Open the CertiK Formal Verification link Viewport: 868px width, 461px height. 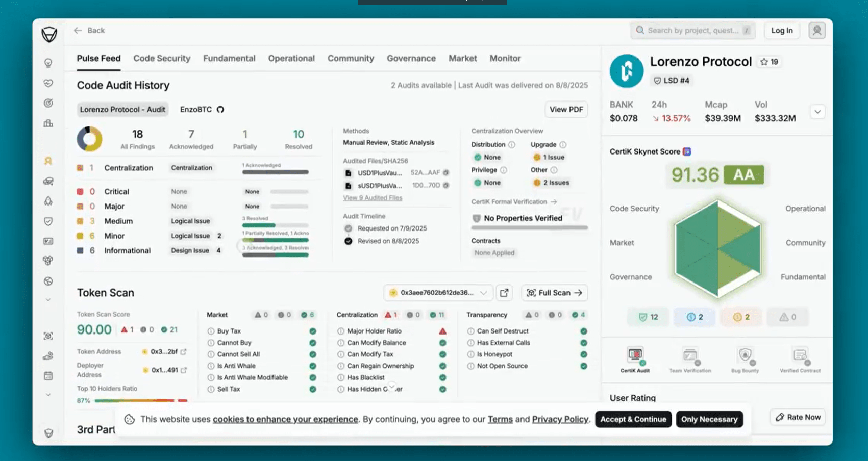pyautogui.click(x=514, y=202)
